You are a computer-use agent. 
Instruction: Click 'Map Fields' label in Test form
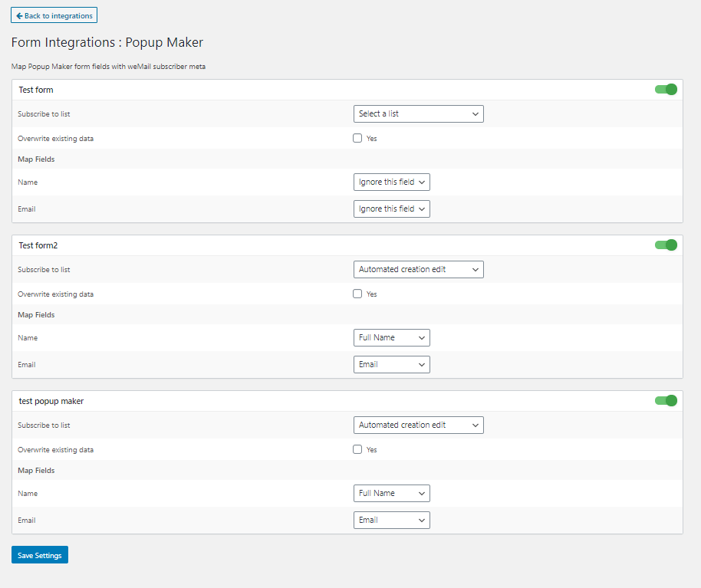tap(36, 159)
